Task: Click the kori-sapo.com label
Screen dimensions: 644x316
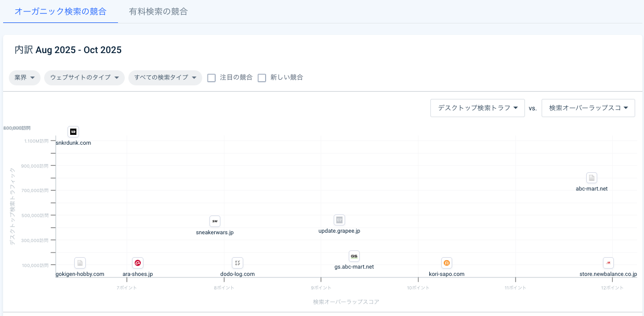Action: [x=446, y=274]
